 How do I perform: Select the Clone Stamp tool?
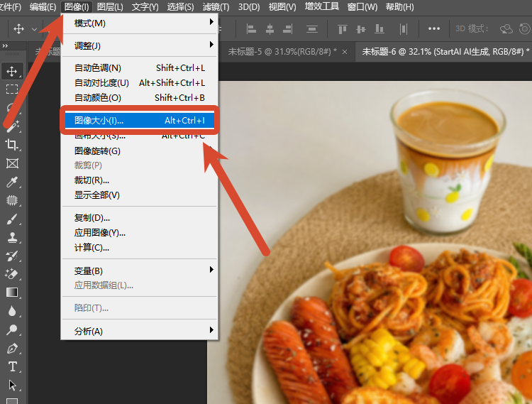12,237
